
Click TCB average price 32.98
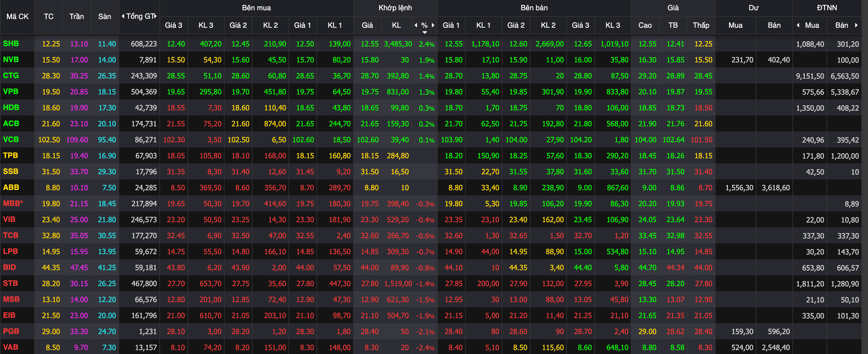(675, 236)
